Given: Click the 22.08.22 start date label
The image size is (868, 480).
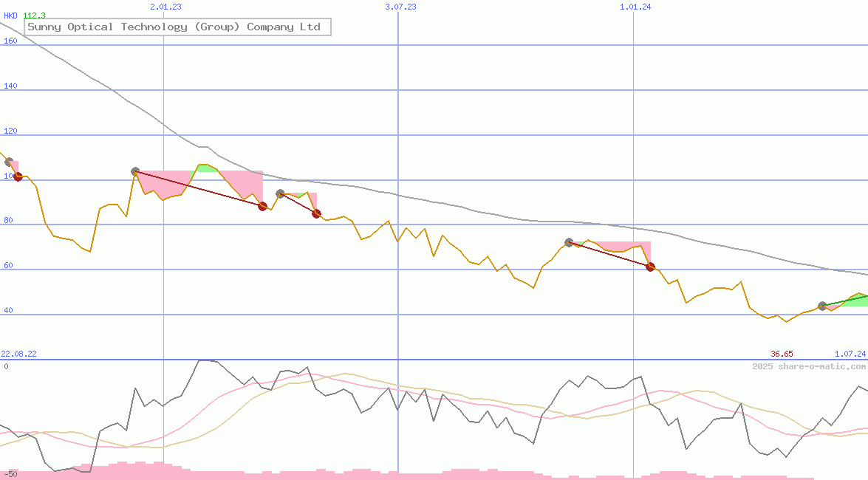Looking at the screenshot, I should (18, 354).
